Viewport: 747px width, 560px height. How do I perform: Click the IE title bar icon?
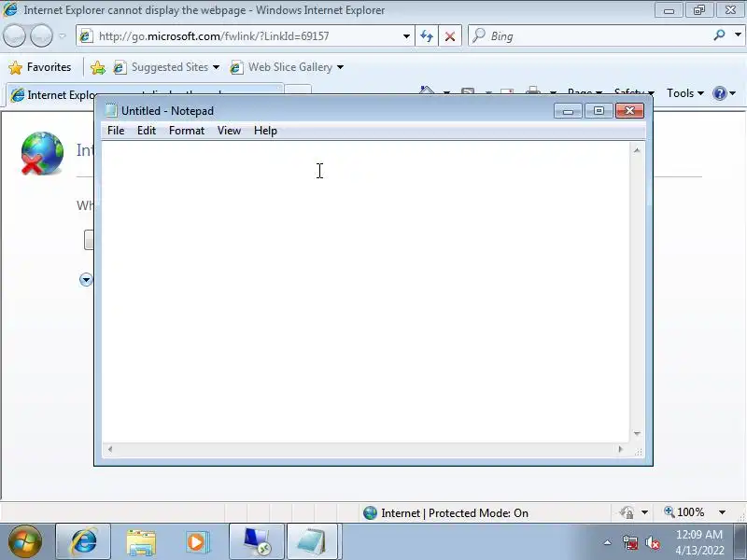tap(10, 9)
